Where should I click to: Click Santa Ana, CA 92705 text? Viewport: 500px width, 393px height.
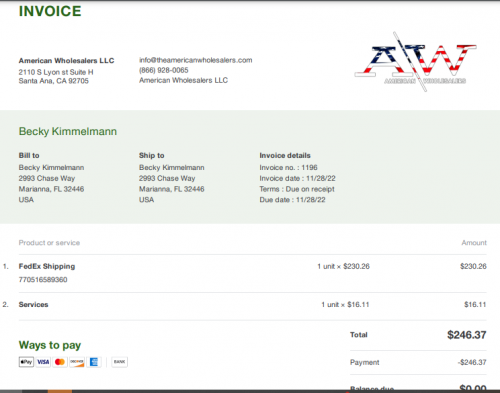coord(54,81)
